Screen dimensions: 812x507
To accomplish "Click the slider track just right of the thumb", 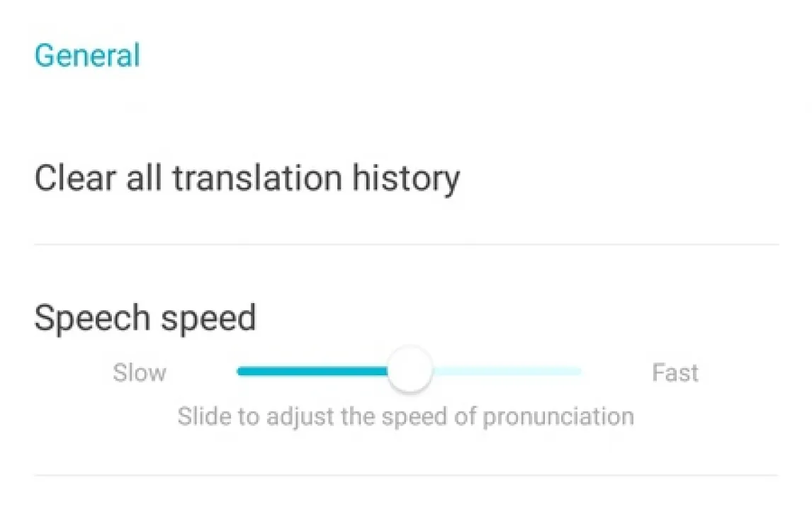I will click(445, 371).
